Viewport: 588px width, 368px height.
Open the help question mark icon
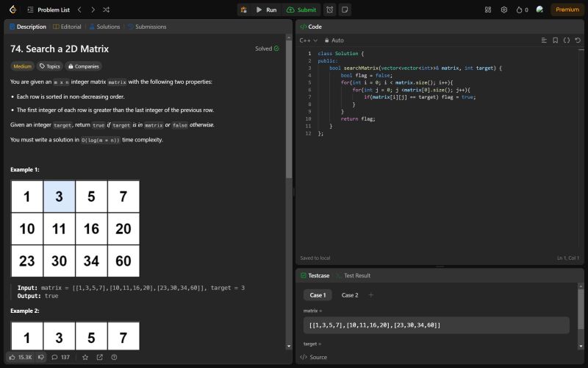(x=114, y=357)
